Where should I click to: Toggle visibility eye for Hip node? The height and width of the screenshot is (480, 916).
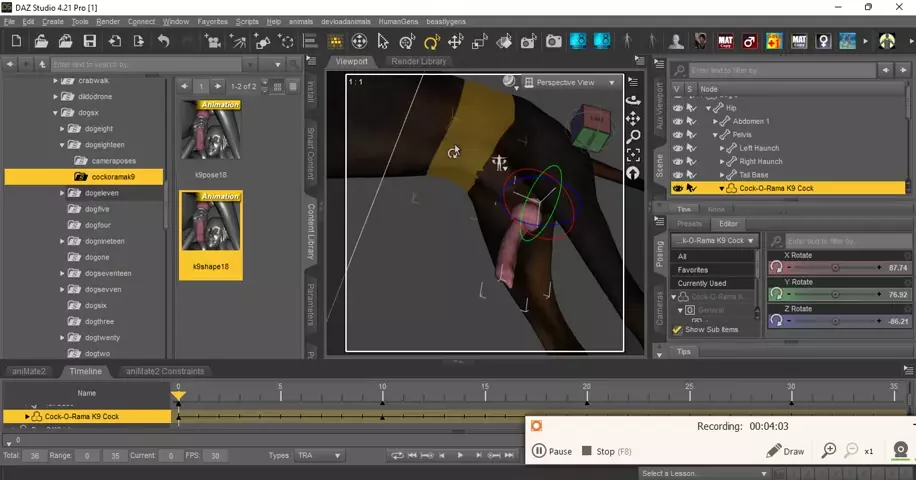(x=677, y=108)
